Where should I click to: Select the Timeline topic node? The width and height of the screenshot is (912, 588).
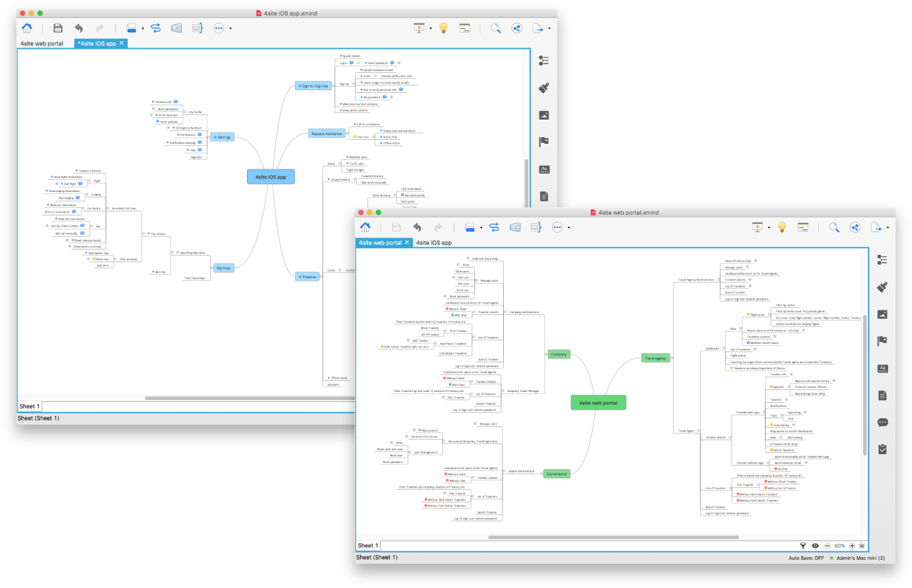[x=308, y=276]
